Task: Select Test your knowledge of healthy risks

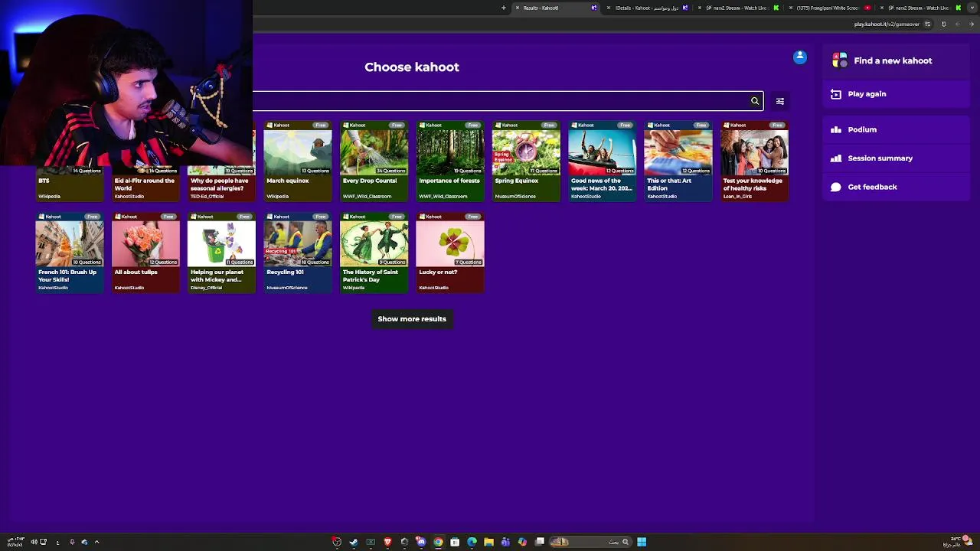Action: coord(755,161)
